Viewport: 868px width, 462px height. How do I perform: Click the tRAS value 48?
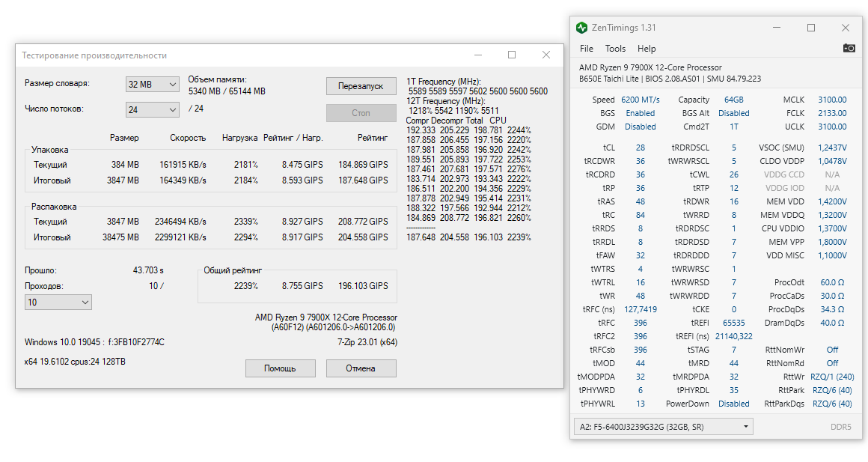(x=641, y=201)
